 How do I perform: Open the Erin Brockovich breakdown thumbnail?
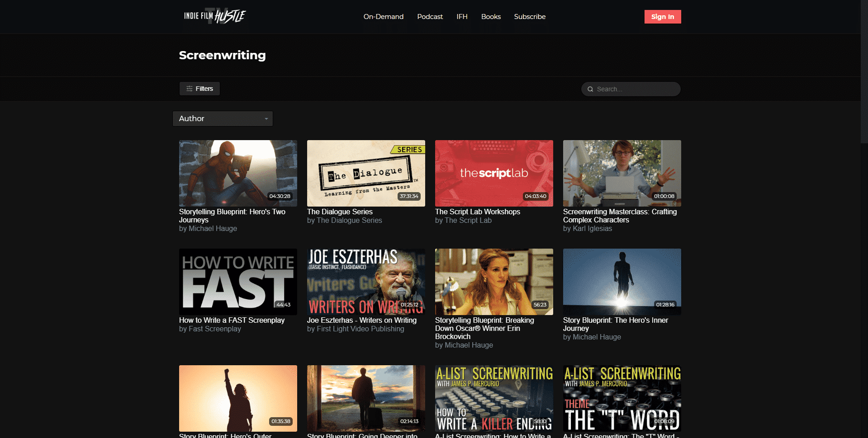[x=494, y=282]
